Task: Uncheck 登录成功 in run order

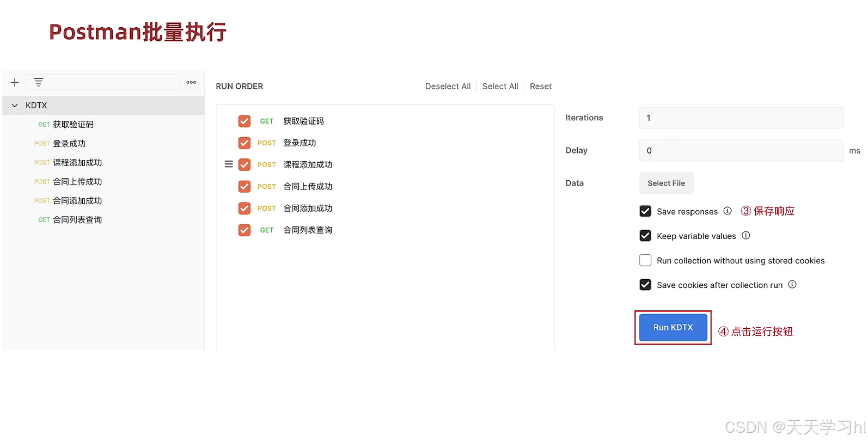Action: pyautogui.click(x=244, y=143)
